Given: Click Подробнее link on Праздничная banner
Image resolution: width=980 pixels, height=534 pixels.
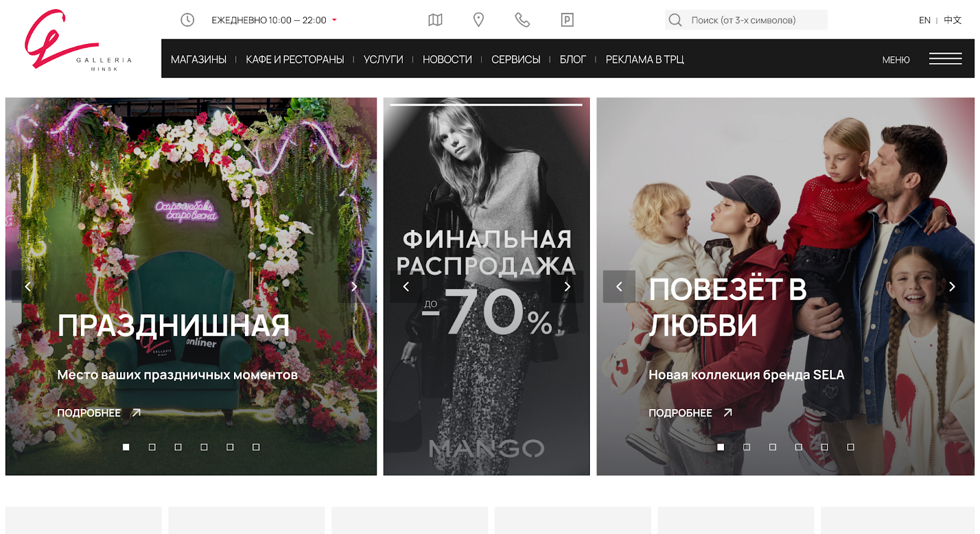Looking at the screenshot, I should click(89, 413).
